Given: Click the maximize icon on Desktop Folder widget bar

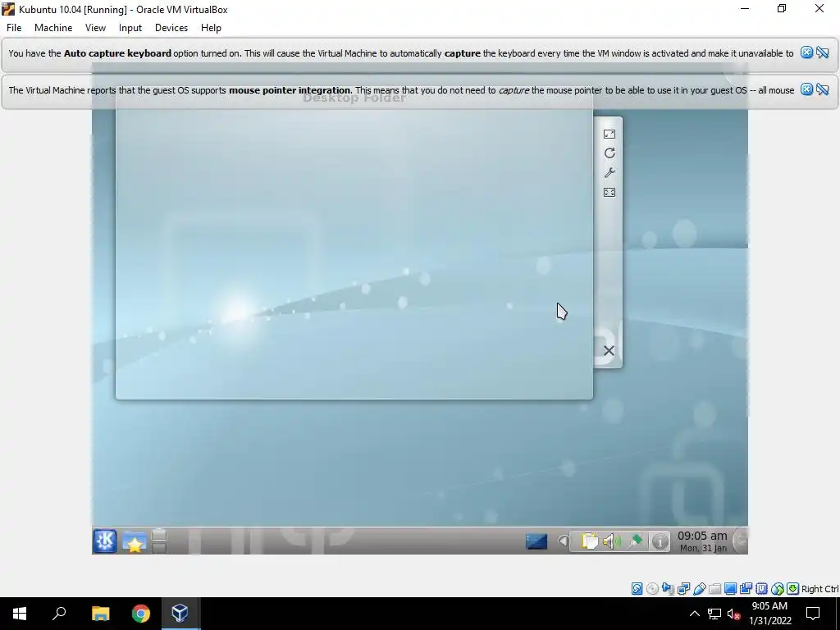Looking at the screenshot, I should click(609, 192).
